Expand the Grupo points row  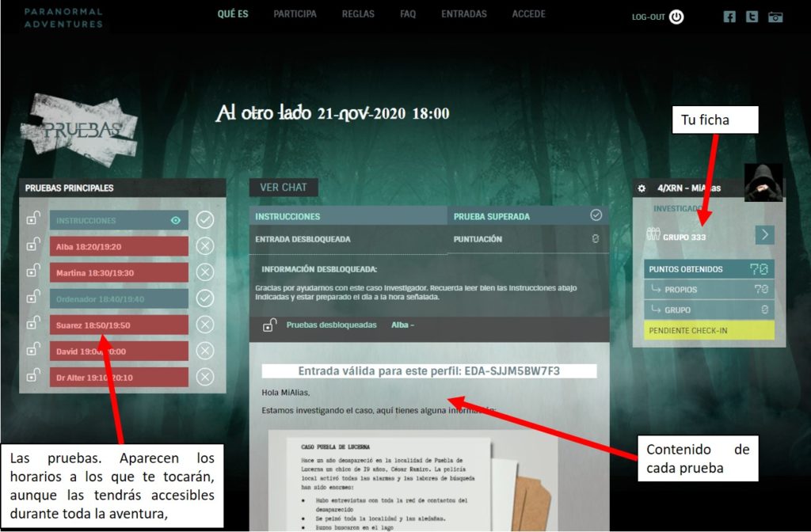point(709,310)
